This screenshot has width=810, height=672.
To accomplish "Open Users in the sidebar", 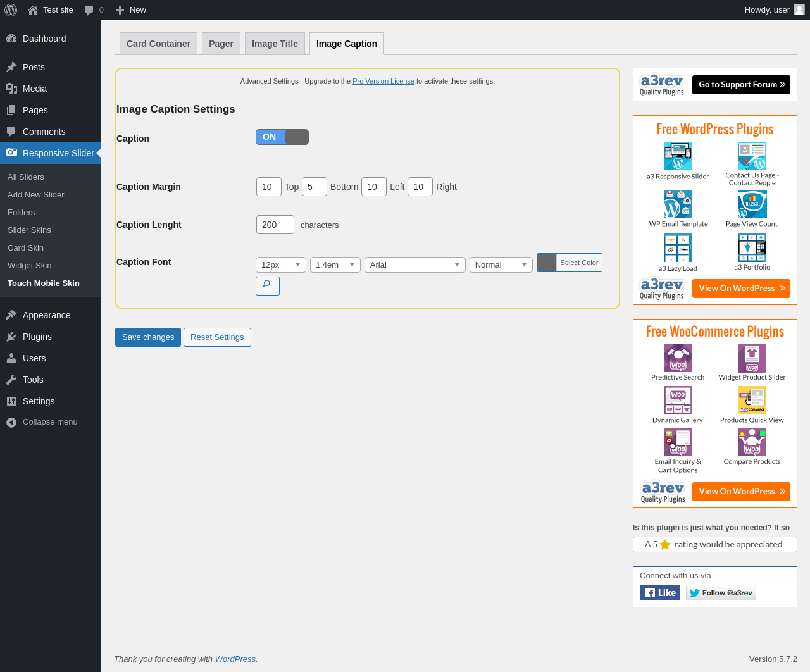I will click(x=51, y=358).
